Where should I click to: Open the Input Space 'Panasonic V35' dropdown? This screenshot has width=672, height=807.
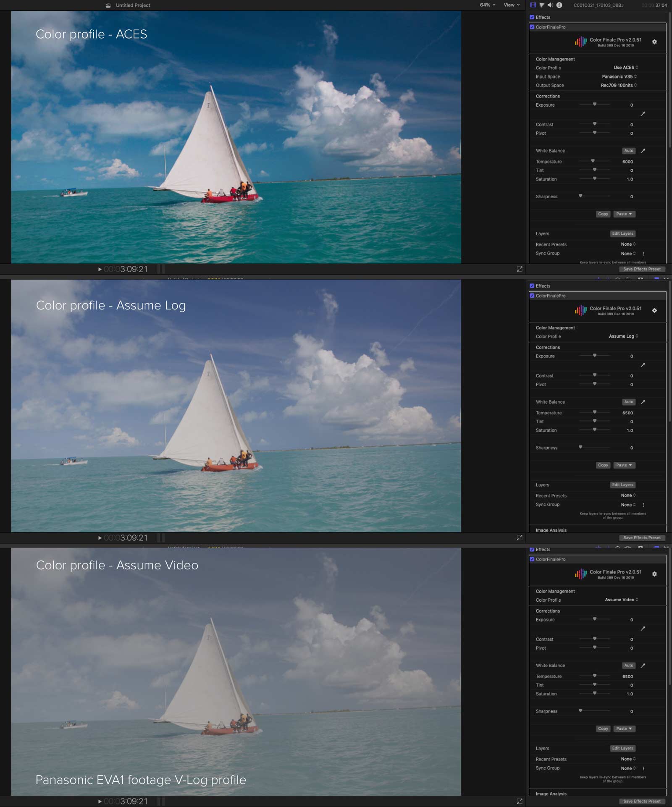619,76
